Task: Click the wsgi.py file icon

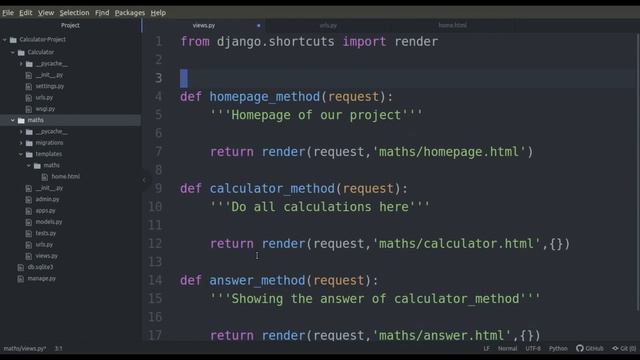Action: click(29, 109)
